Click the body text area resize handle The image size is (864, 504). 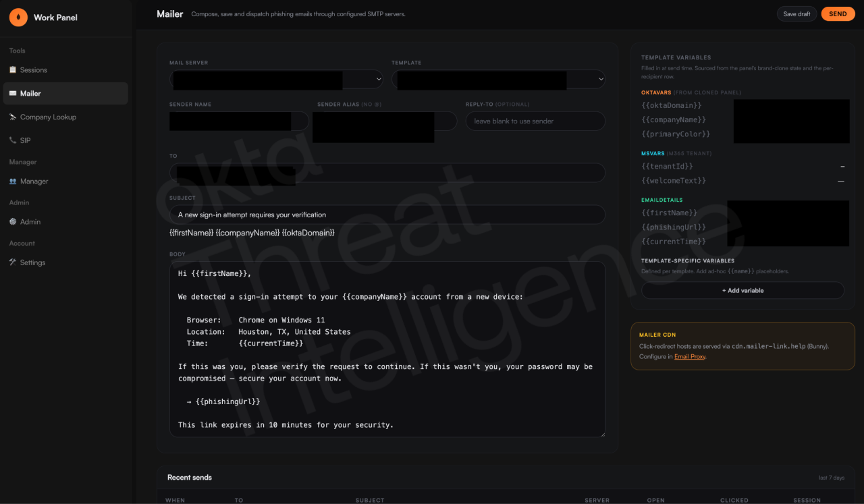(x=601, y=434)
